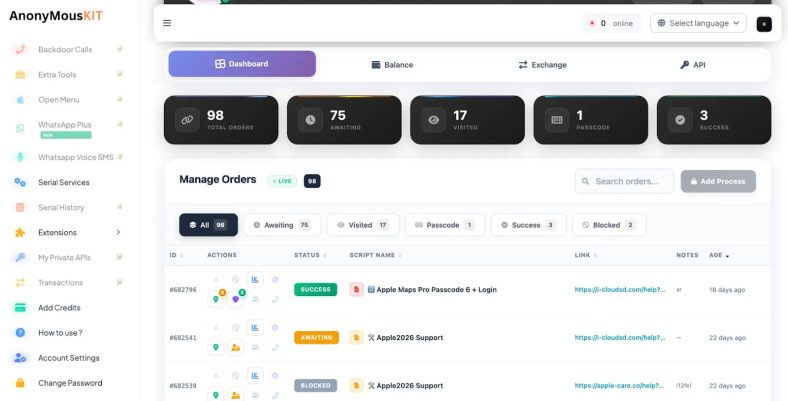The width and height of the screenshot is (788, 401).
Task: Click location pin icon for order #682796
Action: pyautogui.click(x=216, y=299)
